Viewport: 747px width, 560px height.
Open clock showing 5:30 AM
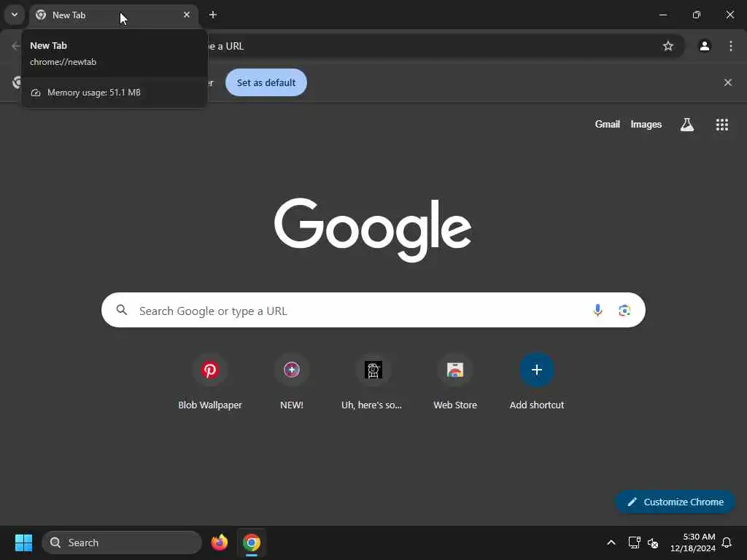[x=692, y=542]
